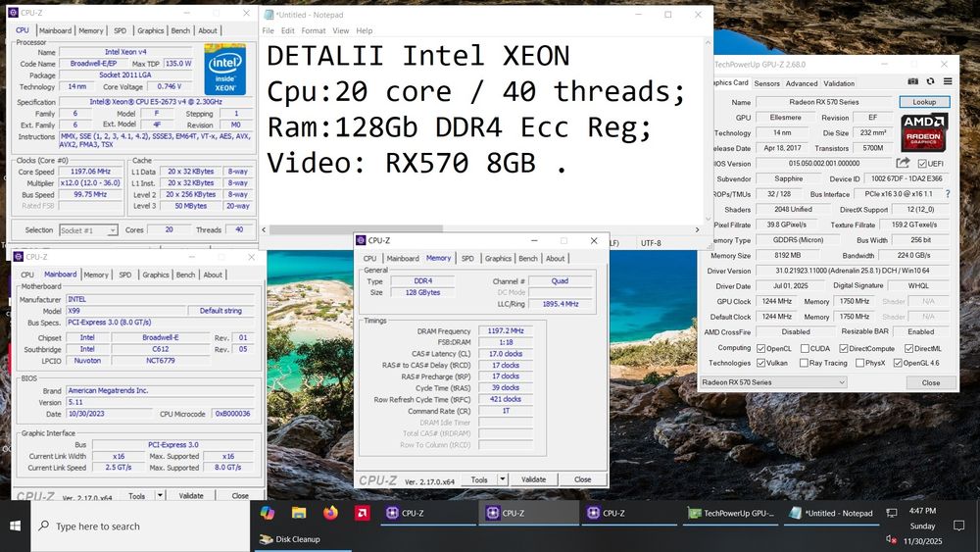The width and height of the screenshot is (980, 552).
Task: Toggle the UEFI checkbox in GPU-Z
Action: (922, 163)
